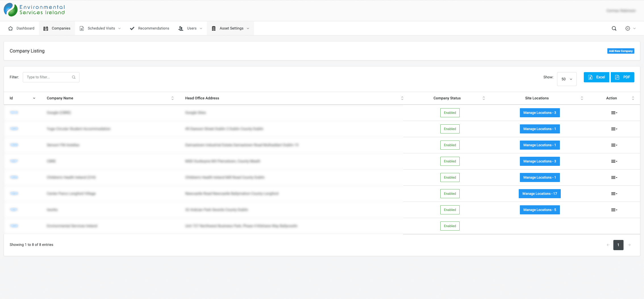Click the Scheduled Visits document icon
Screen dimensions: 644x299
[x=82, y=28]
